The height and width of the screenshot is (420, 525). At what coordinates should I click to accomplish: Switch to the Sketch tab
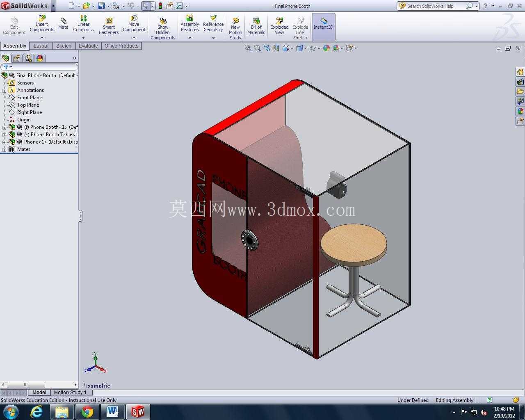click(x=64, y=46)
